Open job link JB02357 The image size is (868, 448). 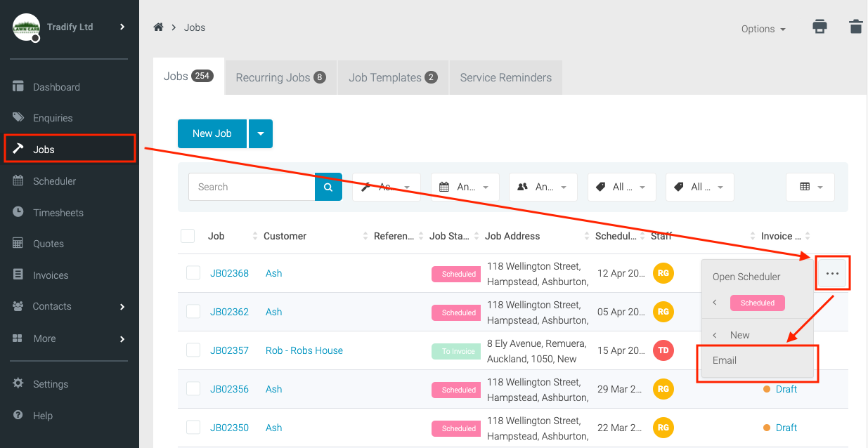tap(229, 350)
